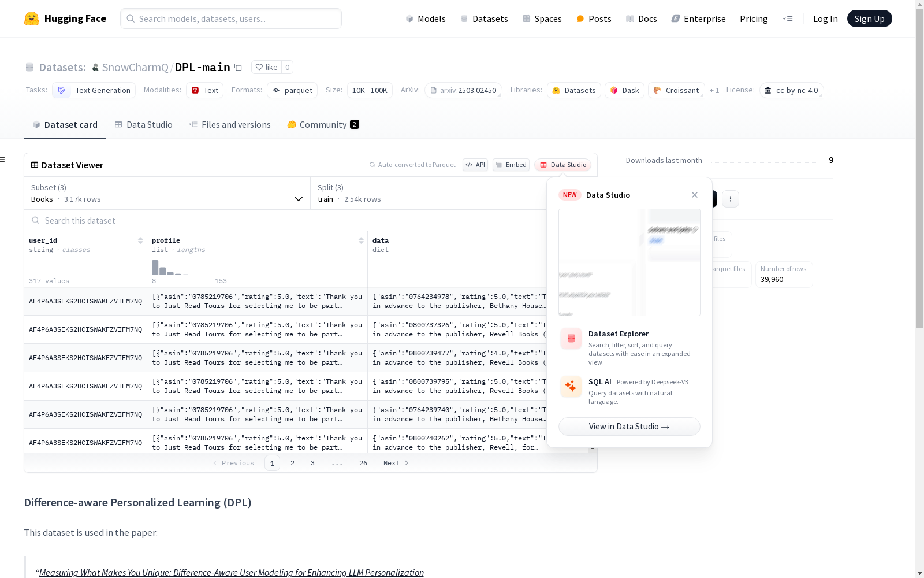Sort the profile column
Image resolution: width=924 pixels, height=578 pixels.
[361, 240]
